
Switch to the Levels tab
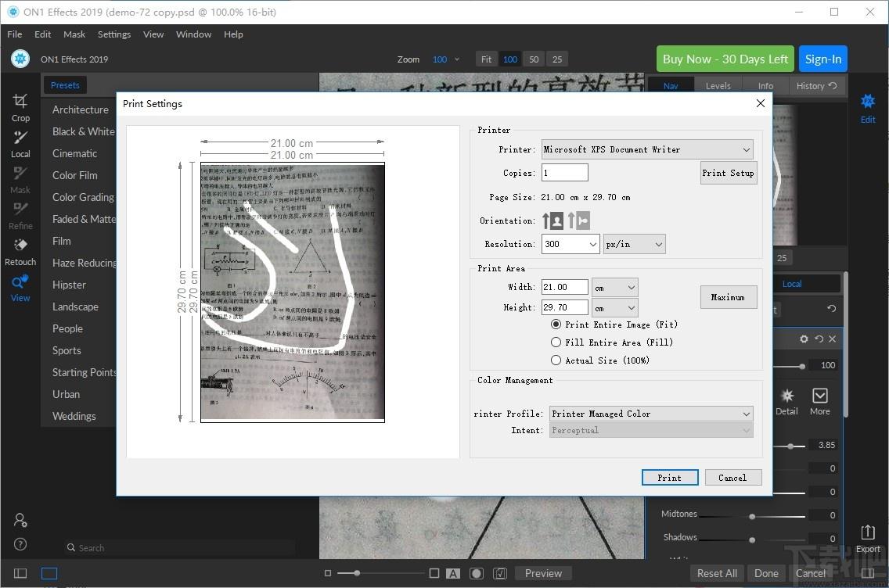718,85
